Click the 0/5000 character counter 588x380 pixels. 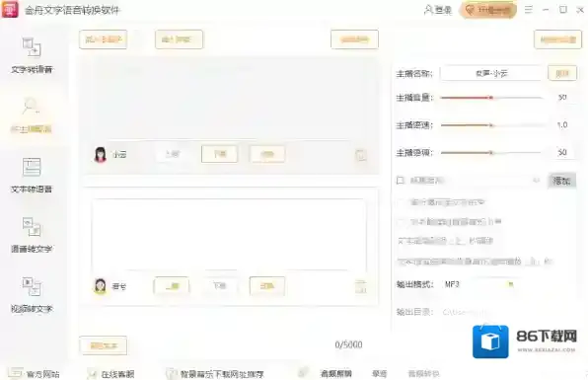pos(348,344)
